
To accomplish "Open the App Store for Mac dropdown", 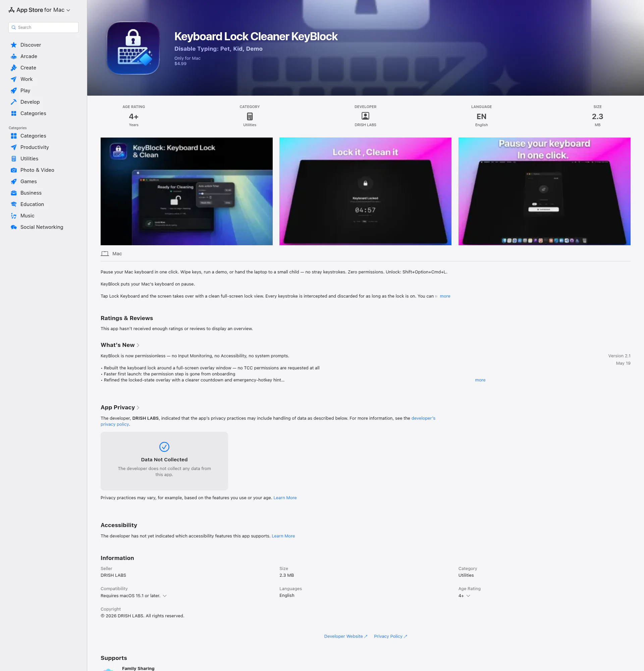I will (40, 10).
